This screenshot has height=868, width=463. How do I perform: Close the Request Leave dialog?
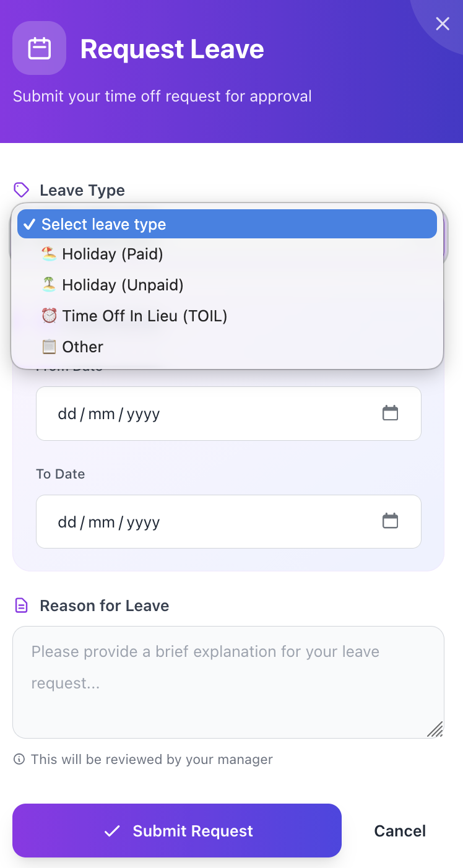[x=443, y=24]
